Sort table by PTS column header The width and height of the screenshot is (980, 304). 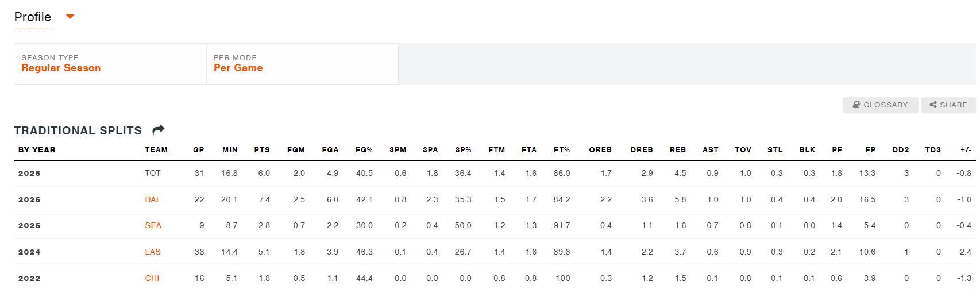(x=262, y=150)
